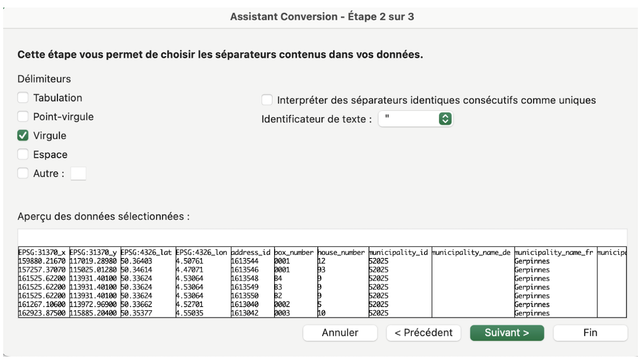
Task: Click the 159880.21670 preview cell
Action: pyautogui.click(x=42, y=261)
